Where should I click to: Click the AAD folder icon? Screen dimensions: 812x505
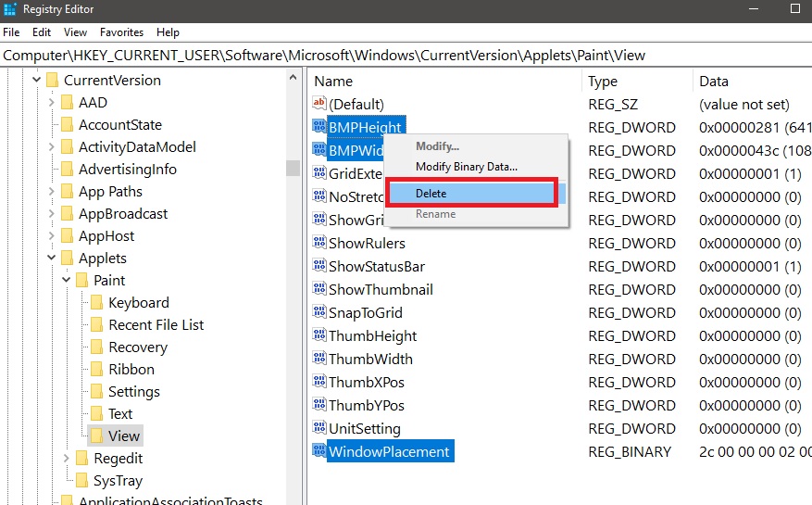(67, 103)
